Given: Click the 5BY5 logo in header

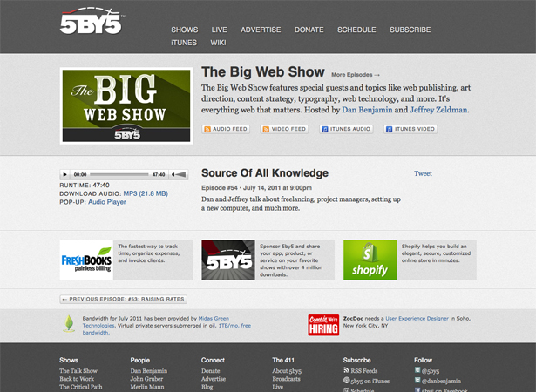Looking at the screenshot, I should click(x=92, y=21).
